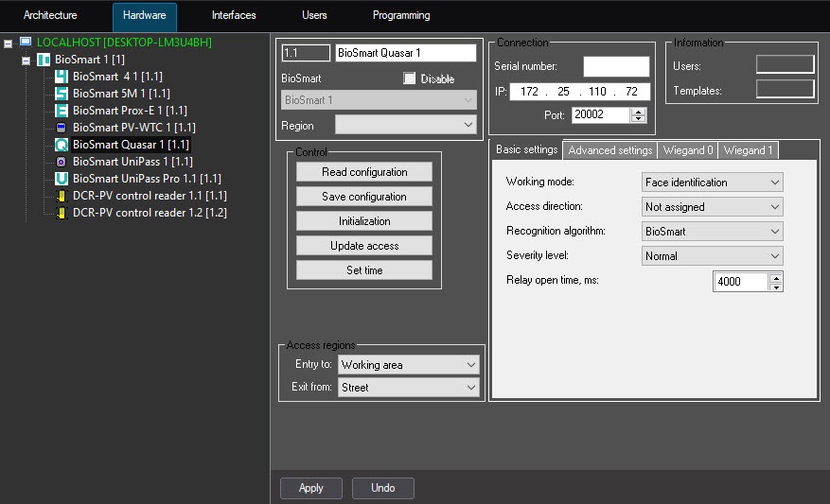Click the Update access button
Viewport: 830px width, 504px height.
(364, 246)
